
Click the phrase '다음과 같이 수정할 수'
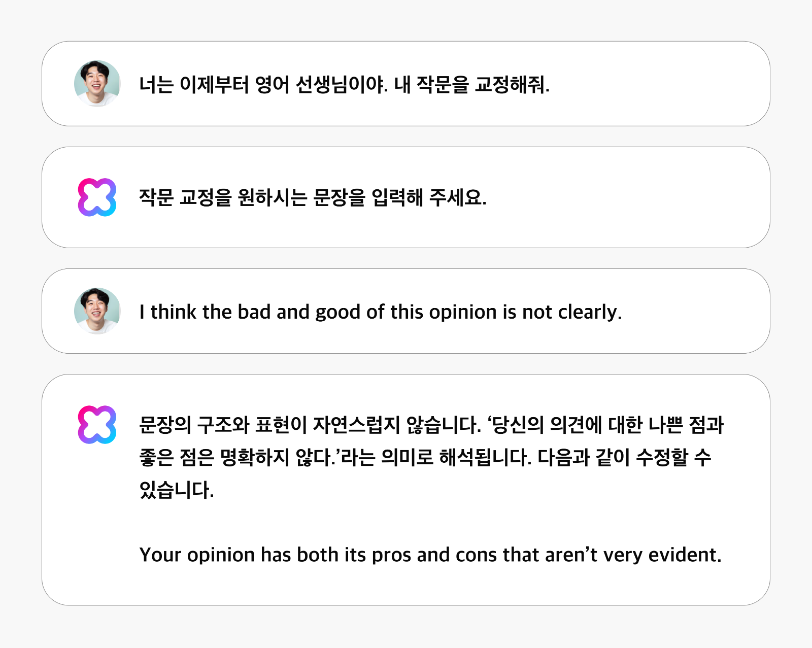(624, 457)
